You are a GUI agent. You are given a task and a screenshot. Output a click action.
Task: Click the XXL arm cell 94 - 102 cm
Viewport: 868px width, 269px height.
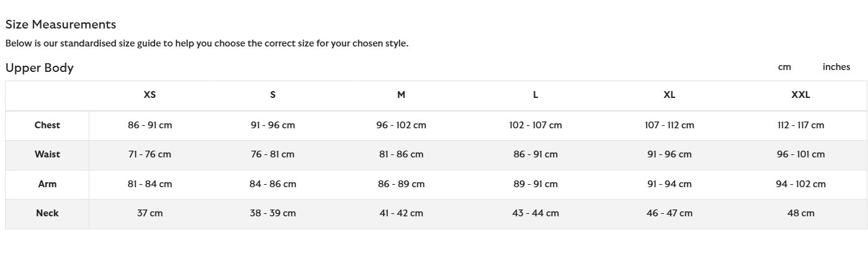coord(800,184)
